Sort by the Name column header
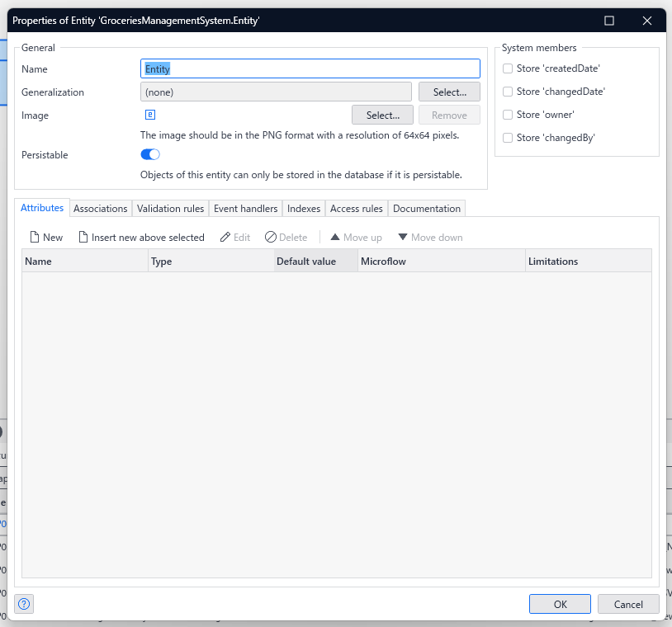The image size is (672, 627). point(85,262)
